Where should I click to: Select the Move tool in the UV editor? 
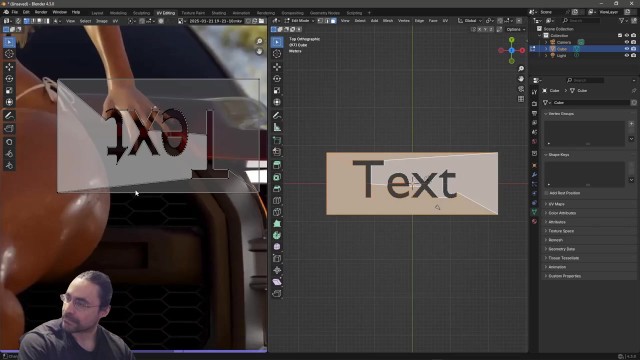point(9,67)
